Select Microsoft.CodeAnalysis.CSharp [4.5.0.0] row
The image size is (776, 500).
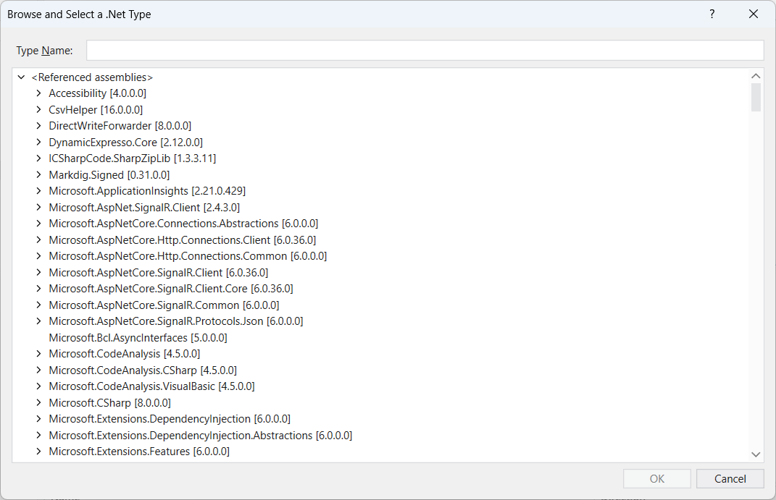point(143,370)
